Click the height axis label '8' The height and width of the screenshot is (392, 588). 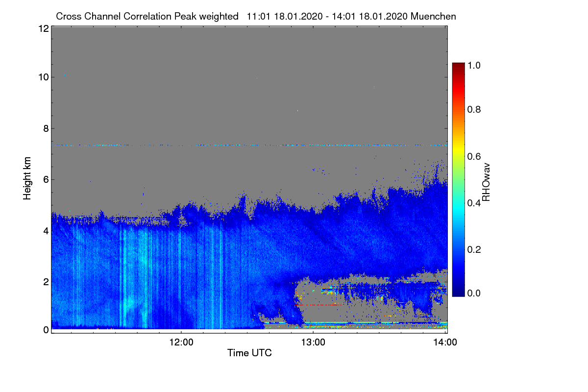click(46, 128)
